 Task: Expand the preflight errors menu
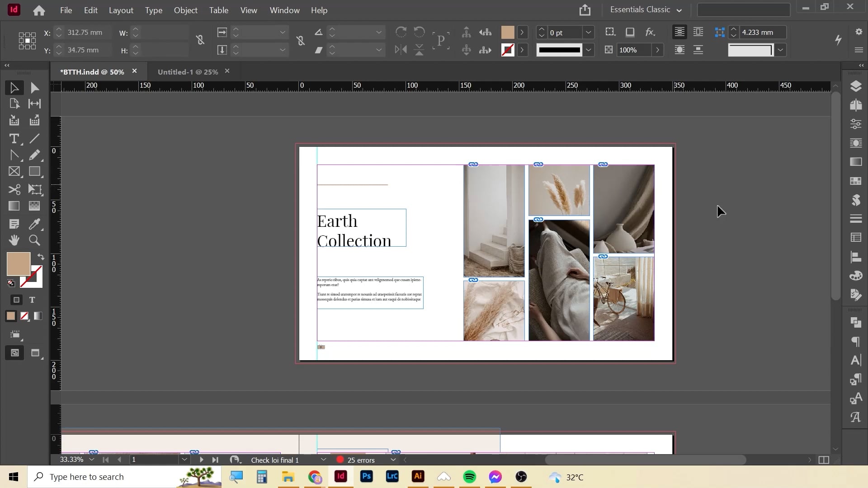393,460
